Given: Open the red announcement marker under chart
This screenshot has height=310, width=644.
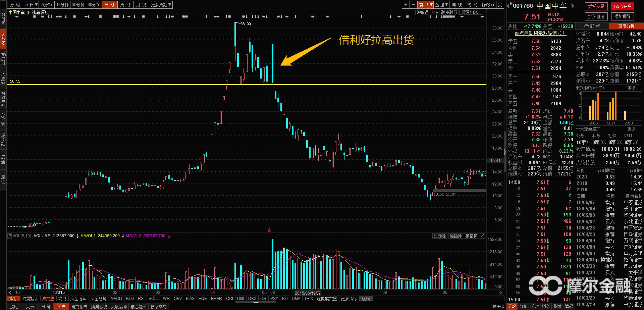Looking at the screenshot, I should [x=269, y=230].
